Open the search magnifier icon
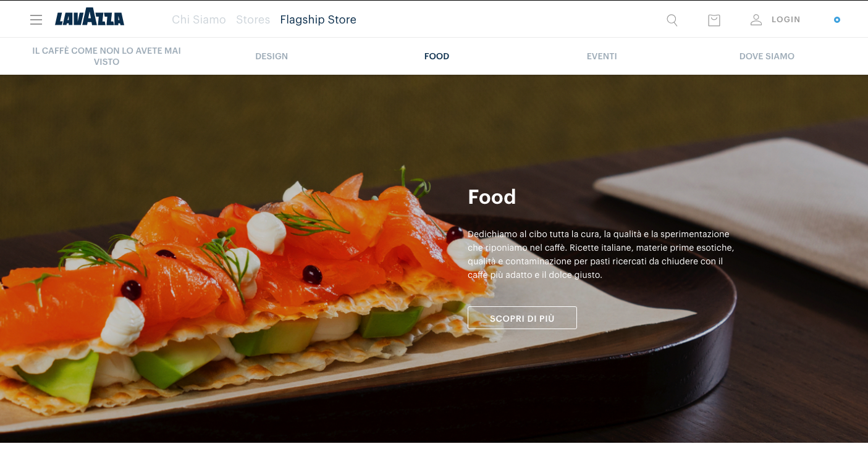The image size is (868, 457). [672, 20]
